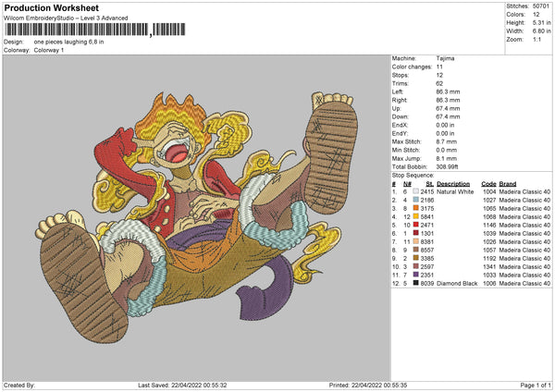Click the Natural White color swatch
The height and width of the screenshot is (392, 555).
pyautogui.click(x=415, y=191)
